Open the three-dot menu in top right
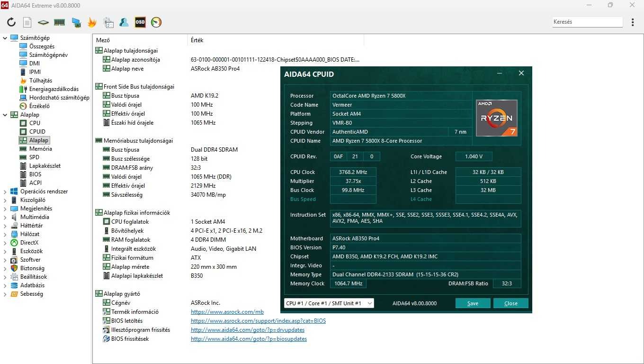 (633, 22)
